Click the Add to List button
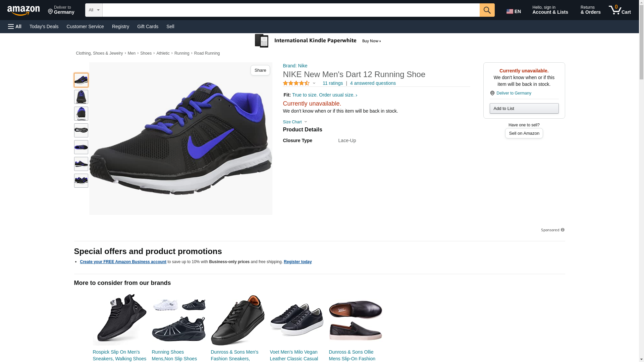The width and height of the screenshot is (644, 362). (524, 108)
